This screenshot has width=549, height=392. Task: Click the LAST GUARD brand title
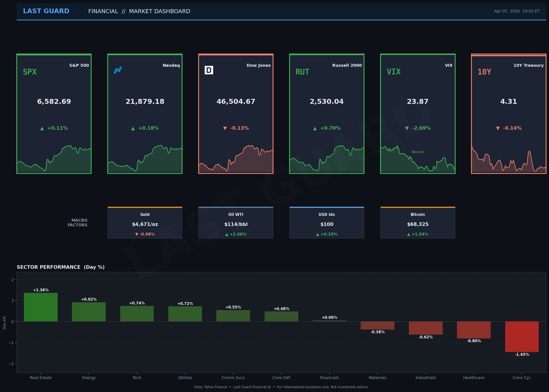coord(46,11)
